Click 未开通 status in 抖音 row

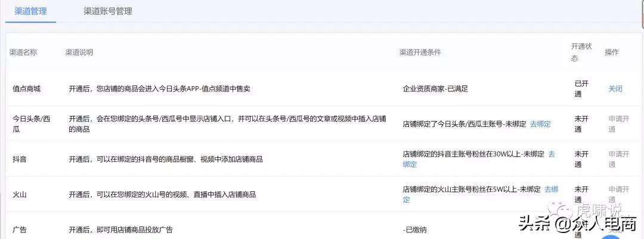[581, 159]
